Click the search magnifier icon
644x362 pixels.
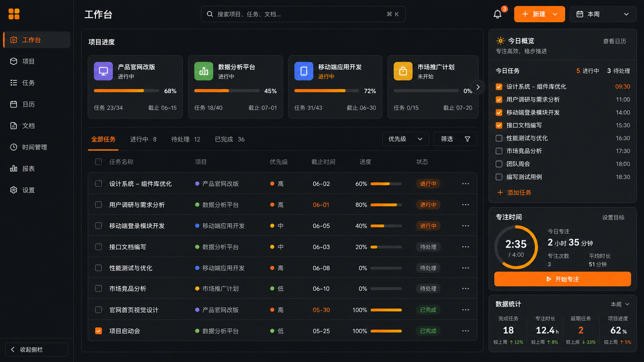click(x=210, y=14)
